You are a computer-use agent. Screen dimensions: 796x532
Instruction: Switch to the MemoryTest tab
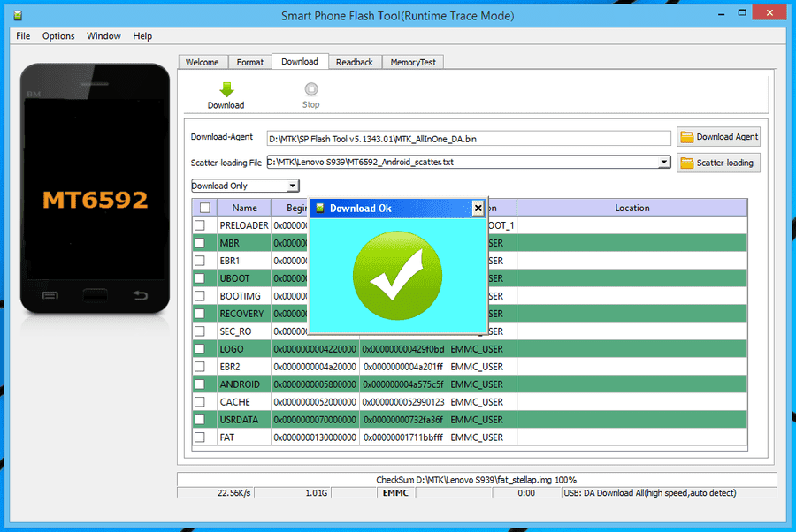coord(413,62)
